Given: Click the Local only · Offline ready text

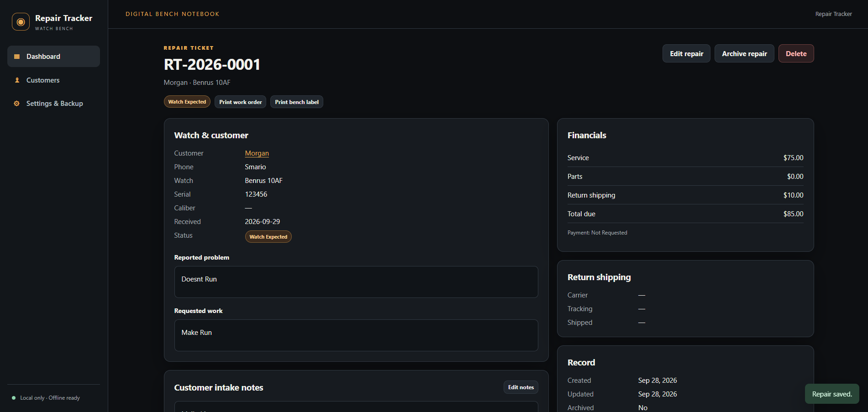Looking at the screenshot, I should [x=50, y=398].
